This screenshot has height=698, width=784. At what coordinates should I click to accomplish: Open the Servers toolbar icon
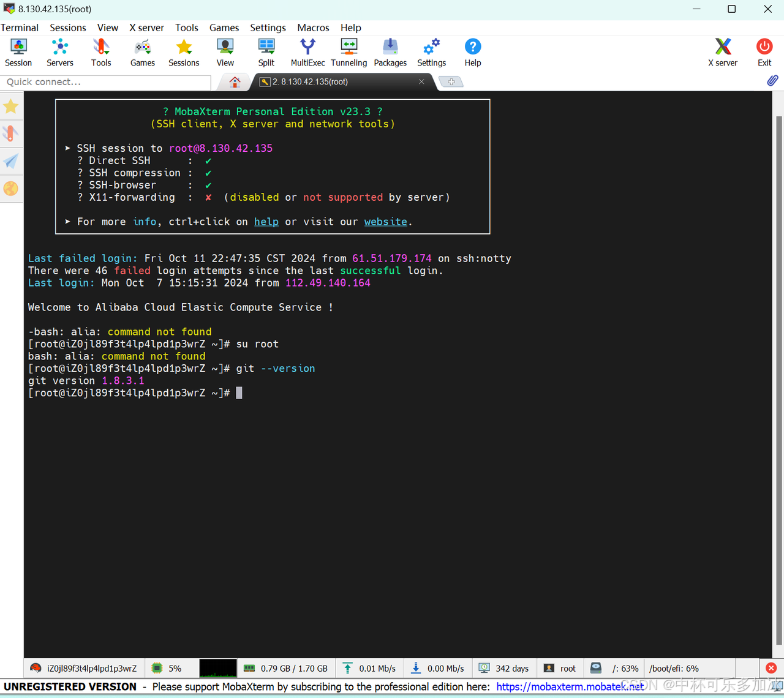click(x=60, y=53)
